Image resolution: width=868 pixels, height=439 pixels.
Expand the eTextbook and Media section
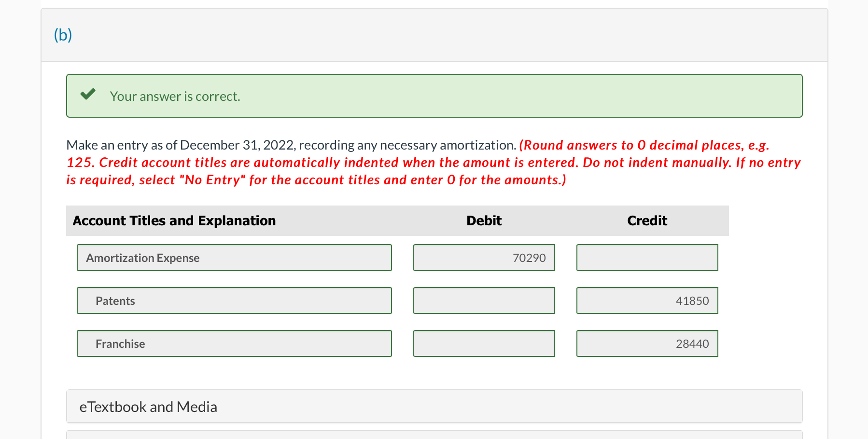148,407
